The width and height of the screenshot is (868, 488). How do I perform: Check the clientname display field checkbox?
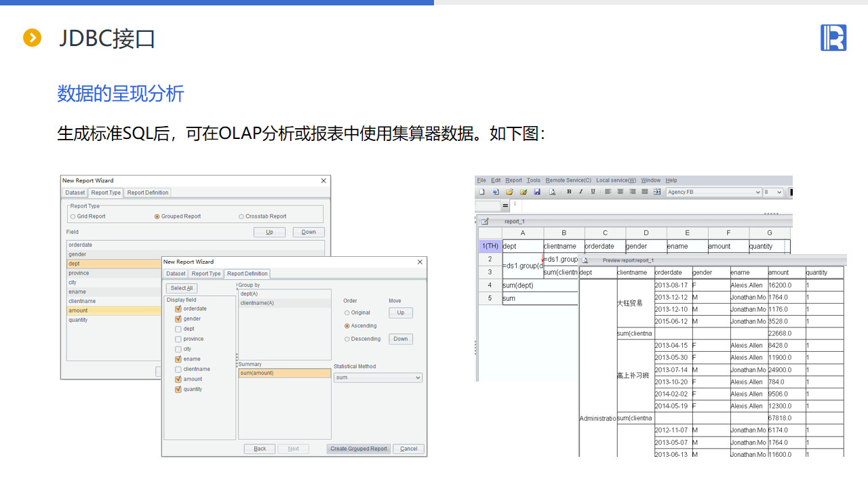tap(178, 369)
